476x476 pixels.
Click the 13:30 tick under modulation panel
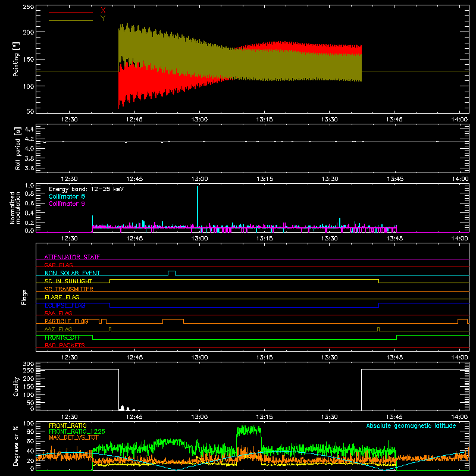click(330, 239)
